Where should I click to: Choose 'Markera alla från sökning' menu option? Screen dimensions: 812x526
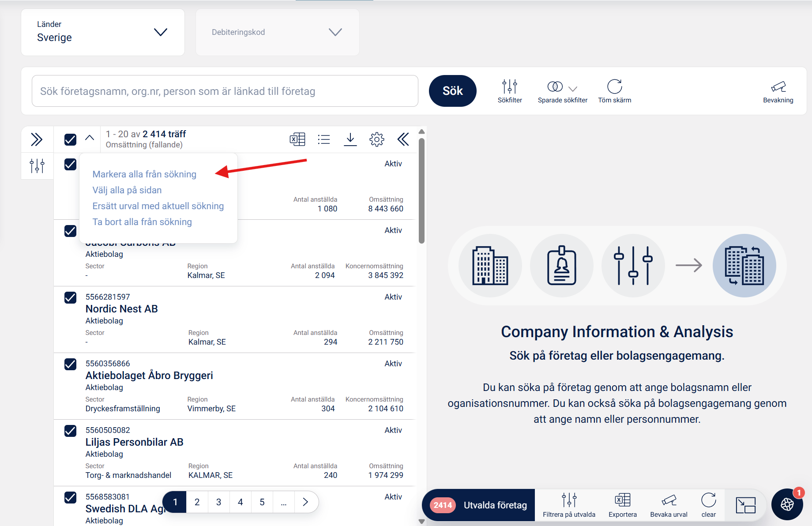click(x=144, y=174)
